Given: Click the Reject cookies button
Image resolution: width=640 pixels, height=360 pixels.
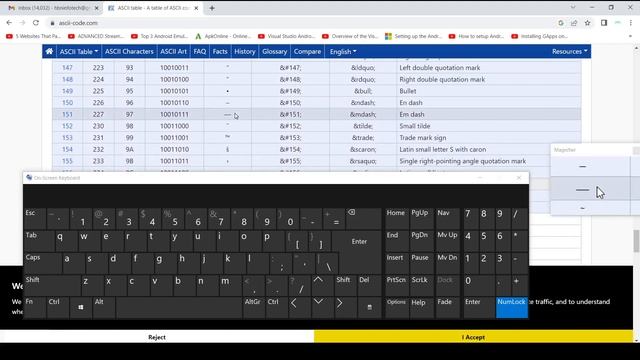Looking at the screenshot, I should point(157,337).
